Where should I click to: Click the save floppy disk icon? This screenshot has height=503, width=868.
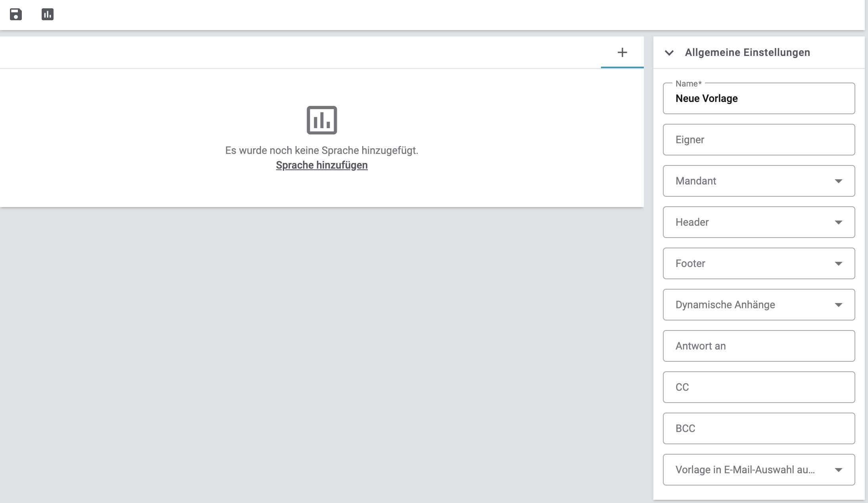[16, 15]
